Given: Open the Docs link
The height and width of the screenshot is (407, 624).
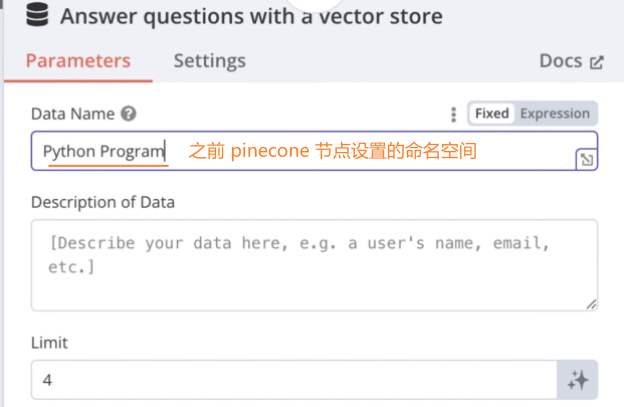Looking at the screenshot, I should pyautogui.click(x=560, y=61).
